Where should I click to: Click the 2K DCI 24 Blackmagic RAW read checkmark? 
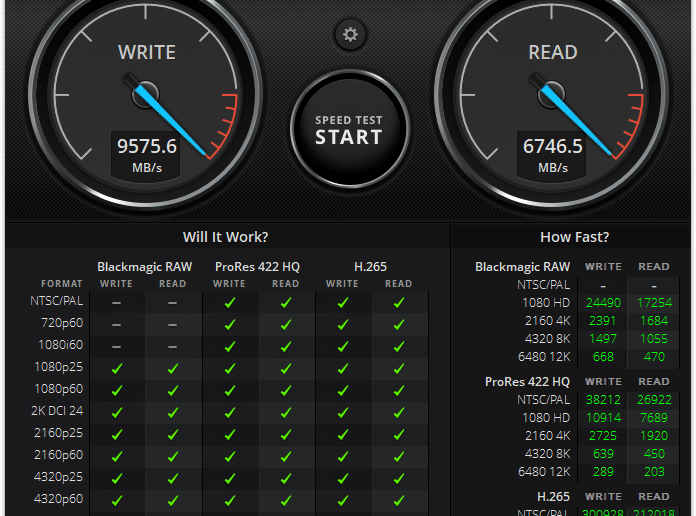[173, 413]
